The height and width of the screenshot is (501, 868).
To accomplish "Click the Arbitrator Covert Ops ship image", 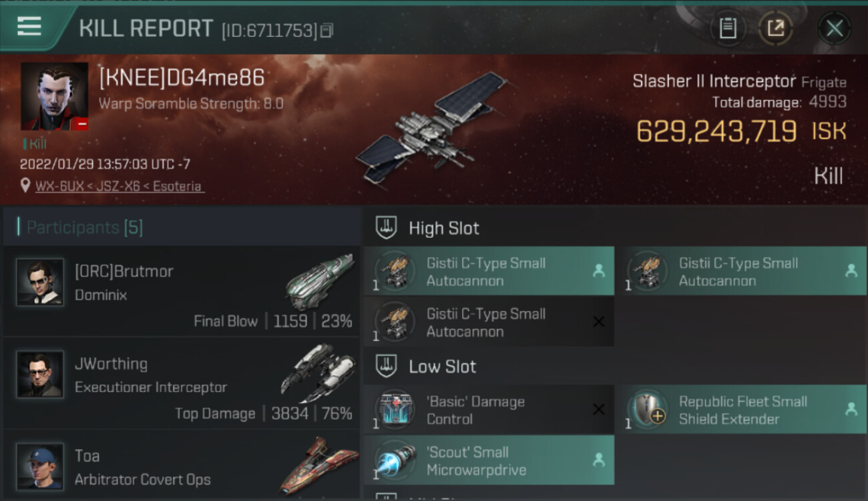I will click(318, 466).
